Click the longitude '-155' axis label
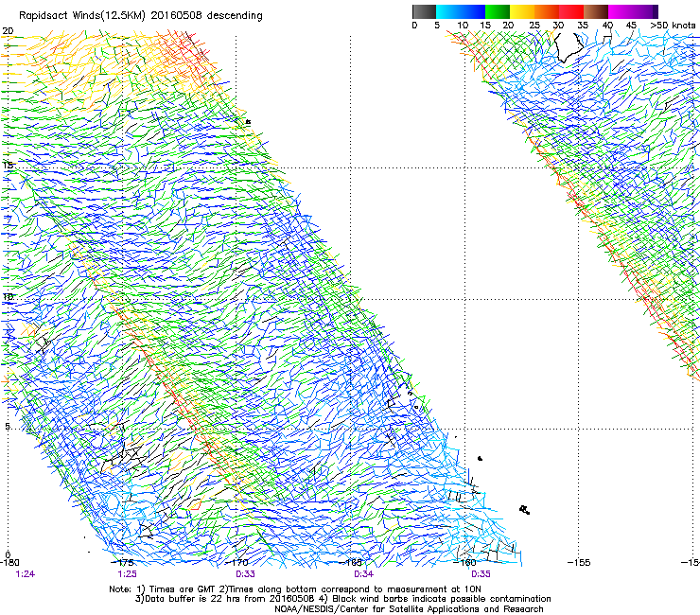This screenshot has height=615, width=700. pos(579,562)
